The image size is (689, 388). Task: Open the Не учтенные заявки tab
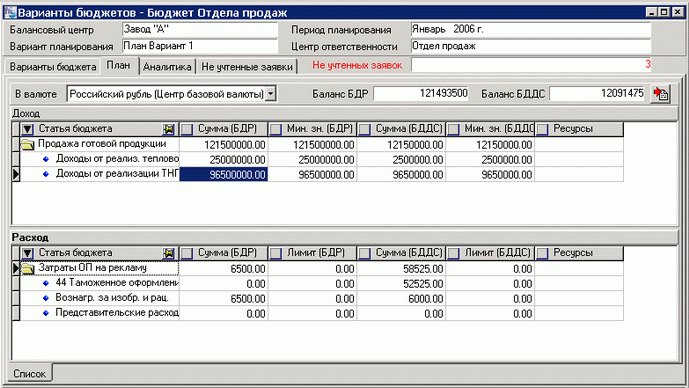point(247,67)
